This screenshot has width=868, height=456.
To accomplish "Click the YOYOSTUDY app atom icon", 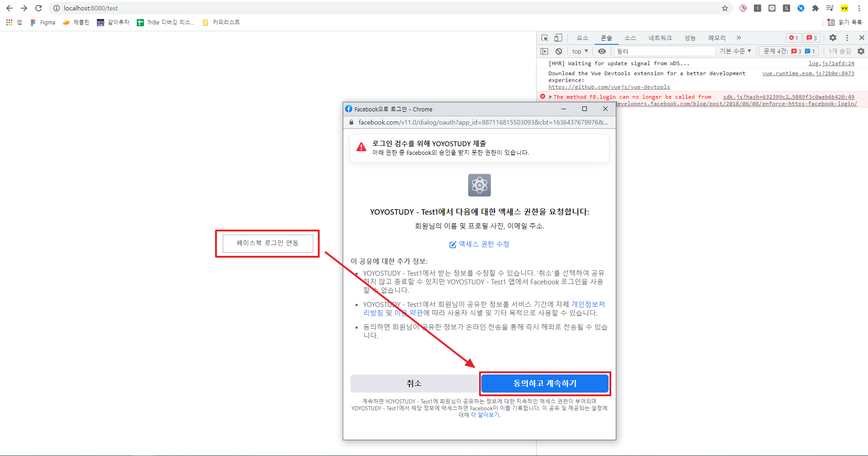I will 480,185.
